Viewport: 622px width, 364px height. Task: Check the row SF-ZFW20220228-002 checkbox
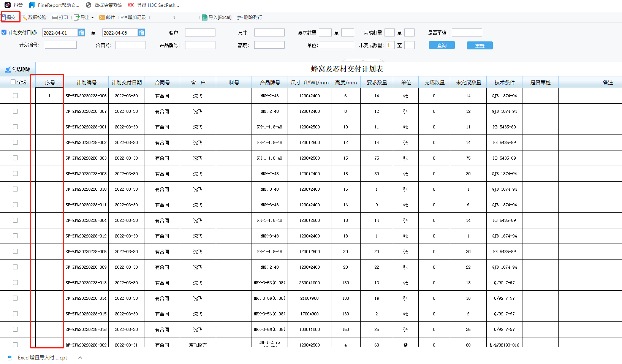click(15, 142)
